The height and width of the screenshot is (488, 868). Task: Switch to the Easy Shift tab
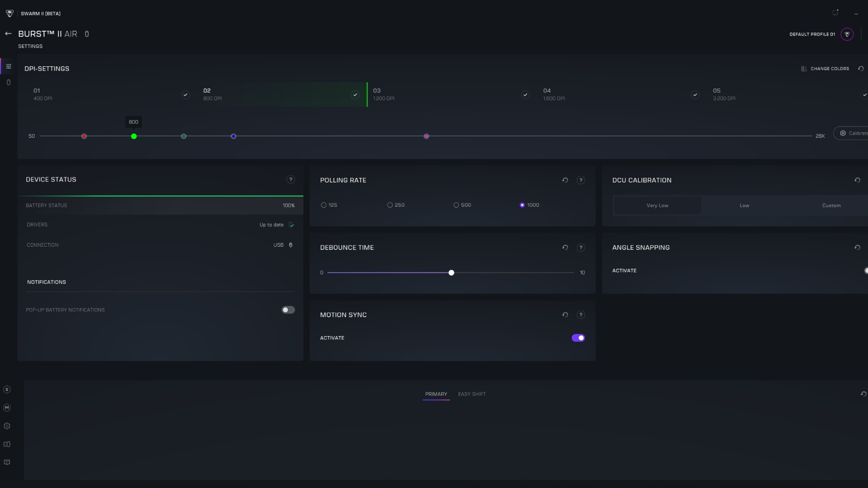tap(472, 394)
